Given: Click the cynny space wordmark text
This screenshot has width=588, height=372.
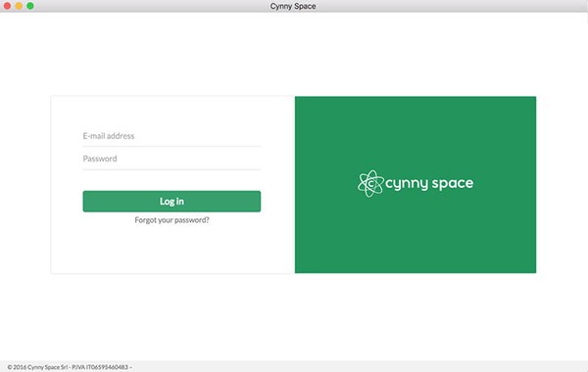Looking at the screenshot, I should coord(429,183).
